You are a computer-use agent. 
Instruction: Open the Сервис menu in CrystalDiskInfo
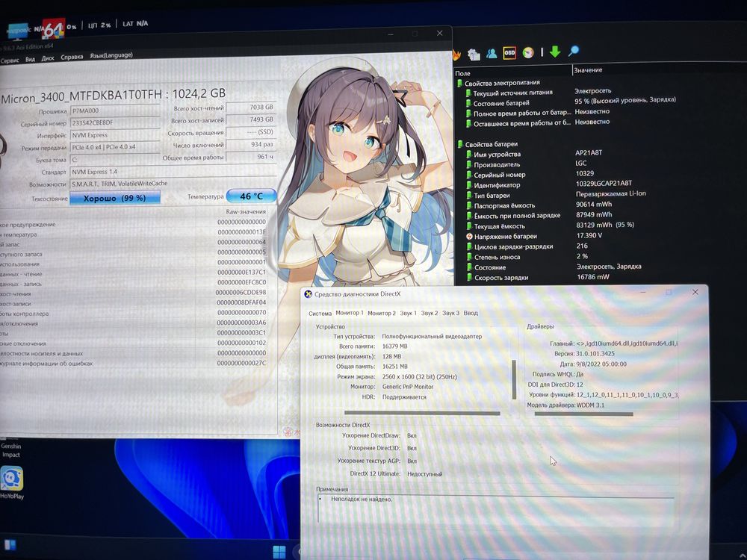click(10, 60)
